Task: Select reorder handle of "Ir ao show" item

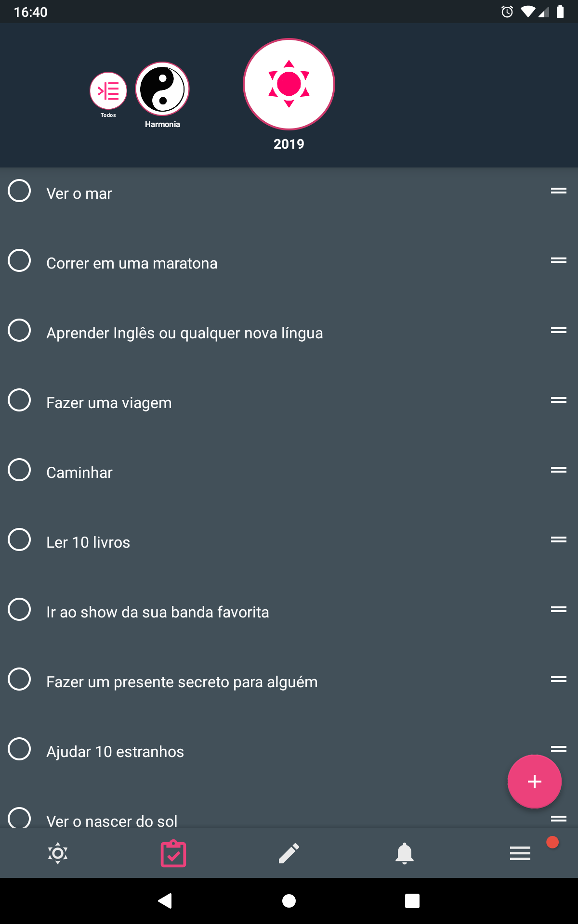Action: pyautogui.click(x=559, y=609)
